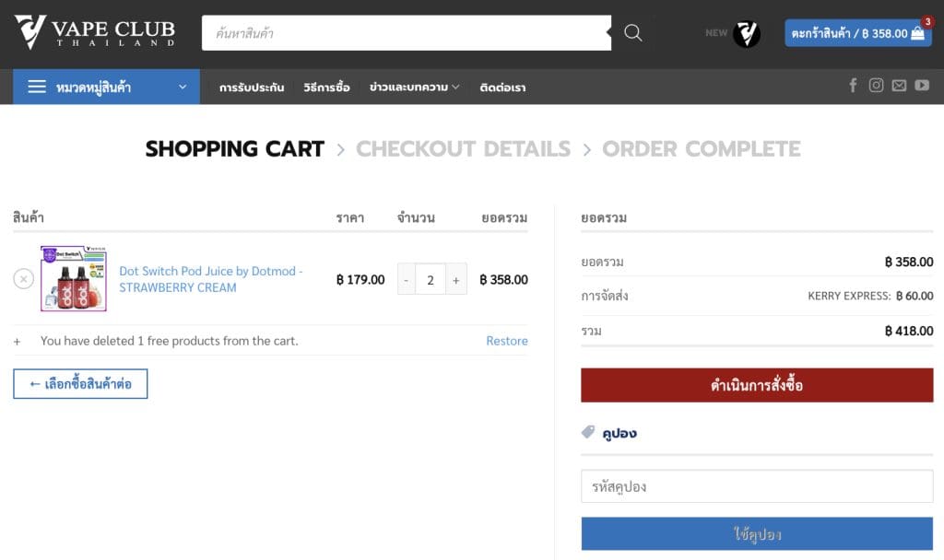Open the Instagram social icon
Screen dimensions: 944x560
point(876,86)
